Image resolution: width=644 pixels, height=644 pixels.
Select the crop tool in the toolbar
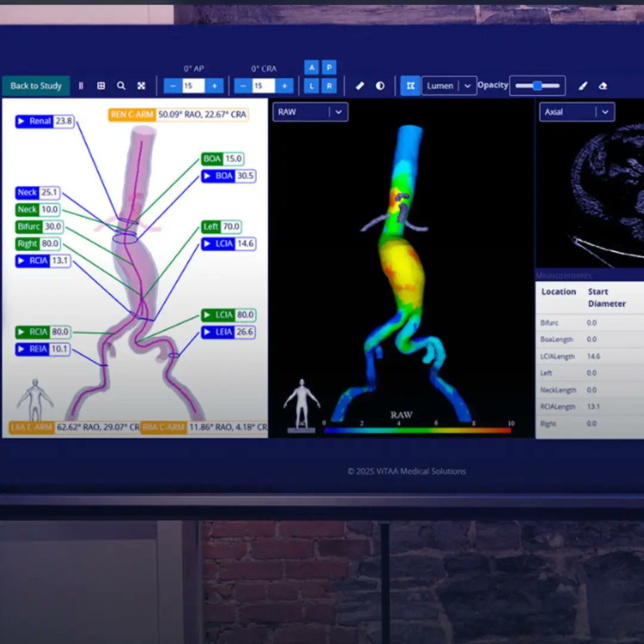410,86
